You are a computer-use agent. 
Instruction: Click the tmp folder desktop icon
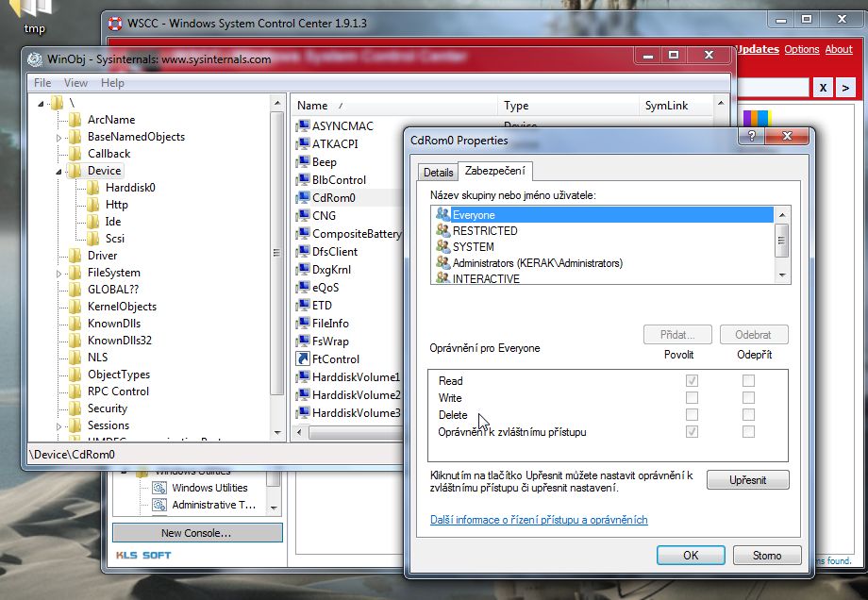coord(35,9)
